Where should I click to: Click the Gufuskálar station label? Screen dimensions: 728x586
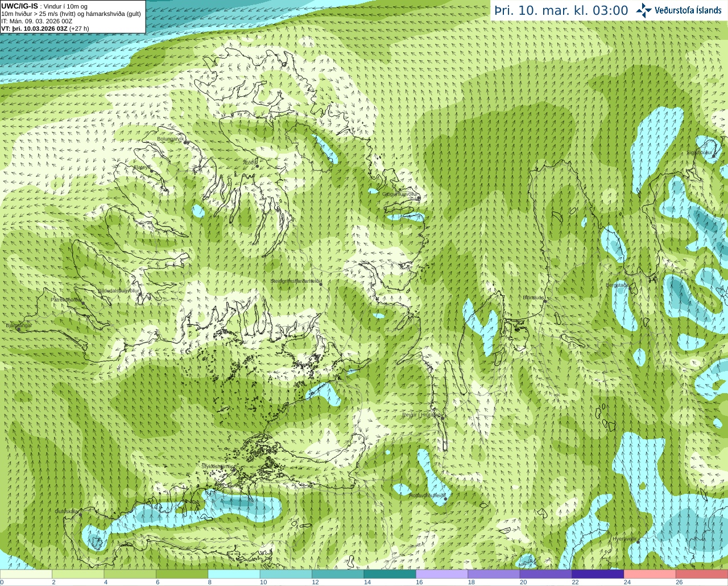(67, 511)
